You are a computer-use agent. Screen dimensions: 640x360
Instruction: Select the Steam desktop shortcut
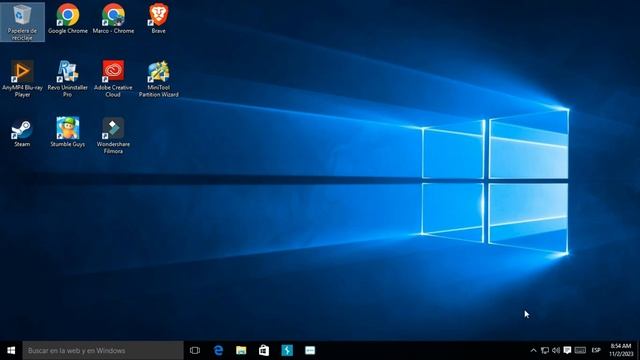pos(22,133)
